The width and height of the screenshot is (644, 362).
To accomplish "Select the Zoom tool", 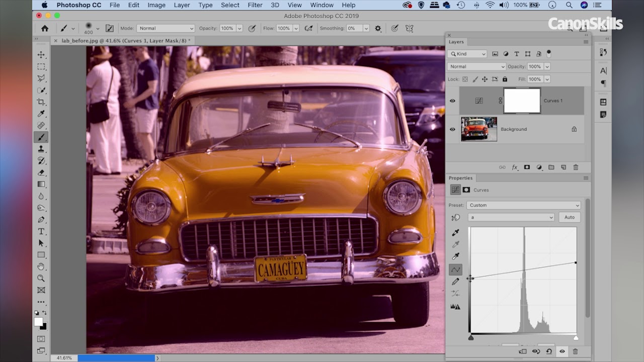I will pos(41,278).
